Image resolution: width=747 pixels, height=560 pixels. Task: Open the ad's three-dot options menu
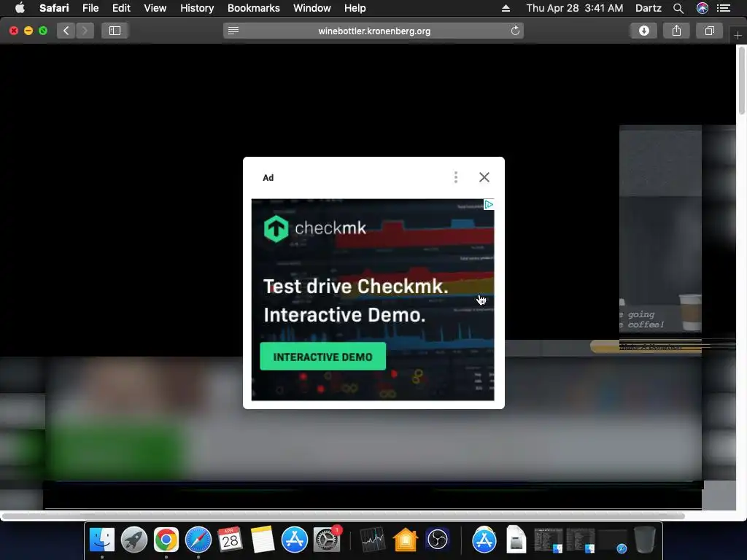(x=456, y=177)
